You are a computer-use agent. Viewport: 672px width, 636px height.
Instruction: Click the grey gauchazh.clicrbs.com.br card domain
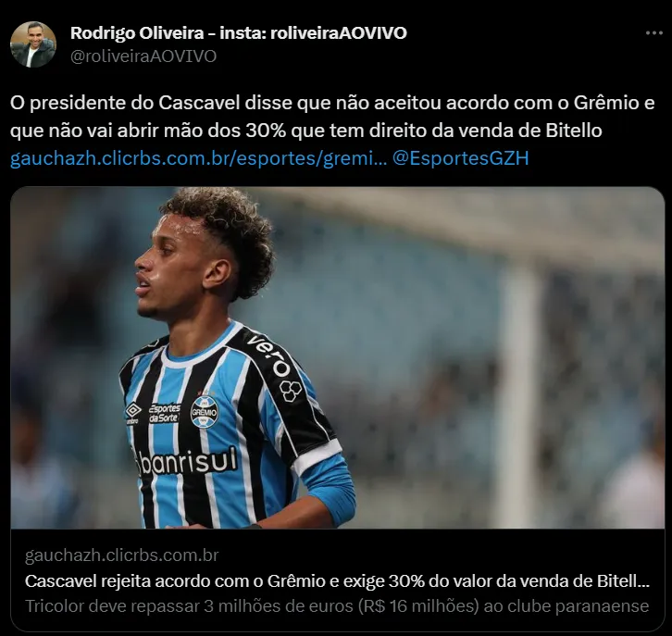[121, 555]
